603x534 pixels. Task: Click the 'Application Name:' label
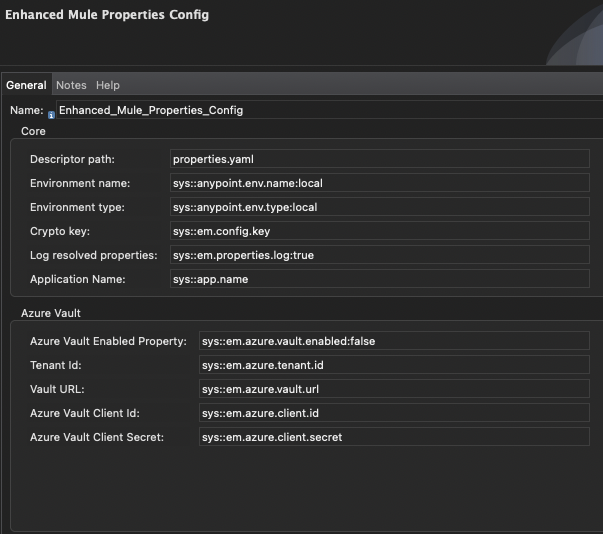coord(78,279)
